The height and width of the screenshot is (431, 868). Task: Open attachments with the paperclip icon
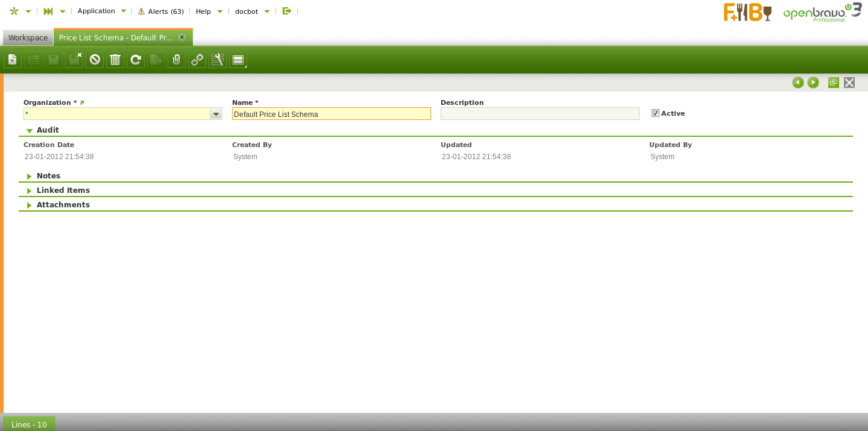tap(177, 60)
